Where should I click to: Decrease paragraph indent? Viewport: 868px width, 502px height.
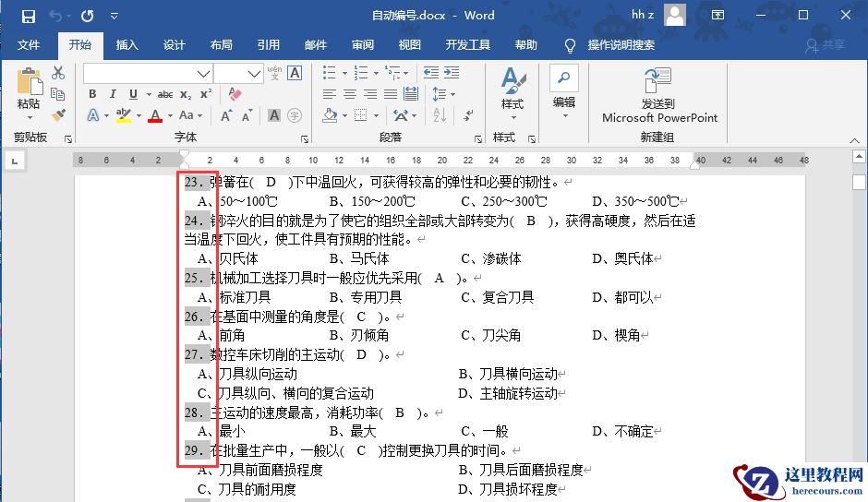(x=430, y=73)
